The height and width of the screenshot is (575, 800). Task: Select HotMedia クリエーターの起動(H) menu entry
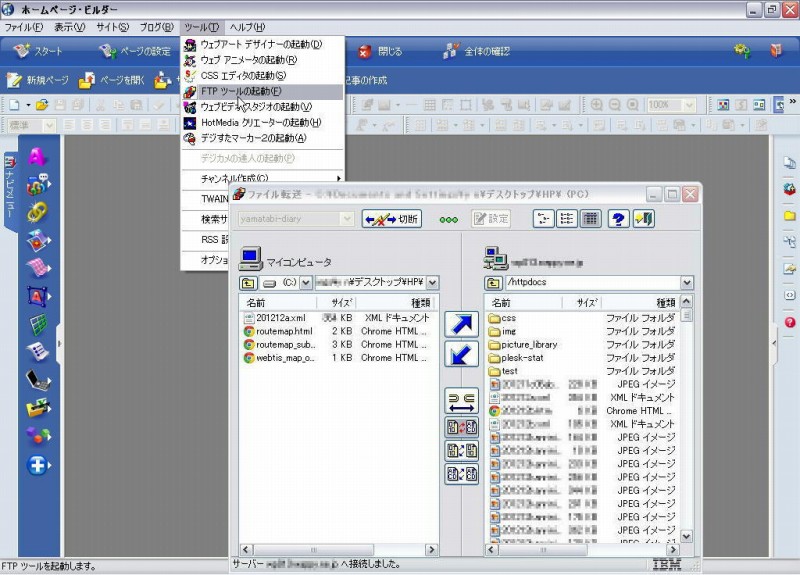point(263,122)
